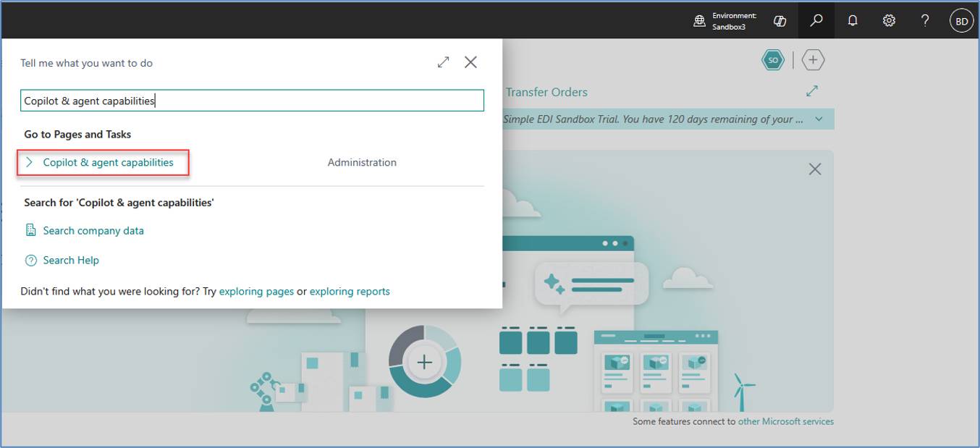Open the BD user account avatar
Image resolution: width=980 pixels, height=448 pixels.
pos(961,21)
